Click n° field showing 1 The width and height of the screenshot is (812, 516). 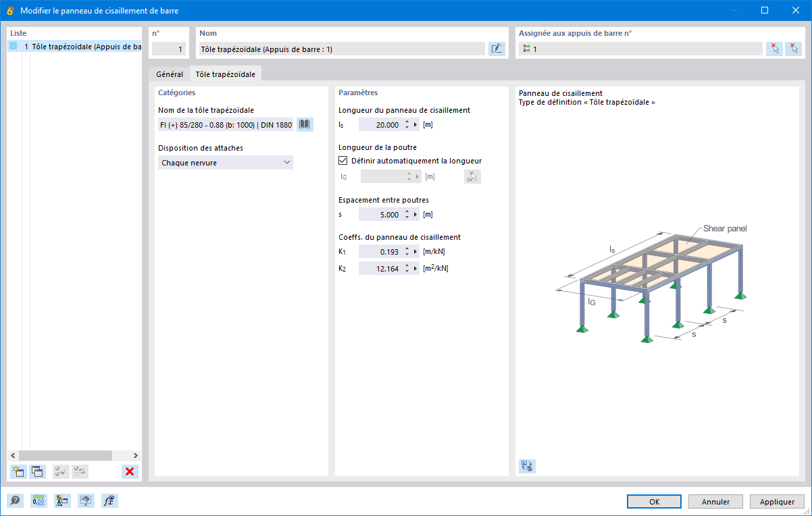pos(168,49)
